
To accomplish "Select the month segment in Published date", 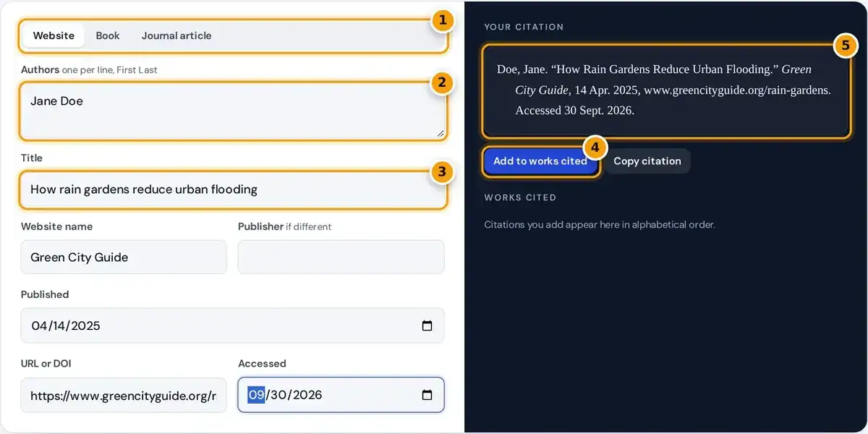I will (x=39, y=325).
